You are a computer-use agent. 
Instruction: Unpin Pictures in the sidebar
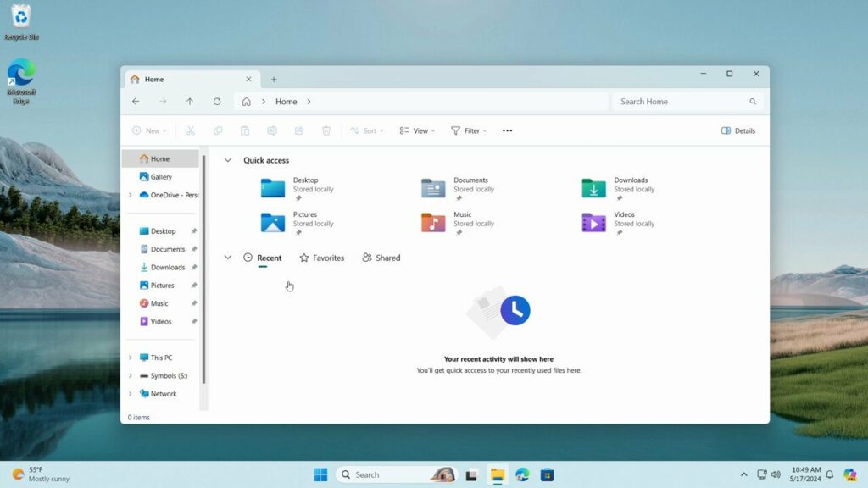[x=194, y=286]
